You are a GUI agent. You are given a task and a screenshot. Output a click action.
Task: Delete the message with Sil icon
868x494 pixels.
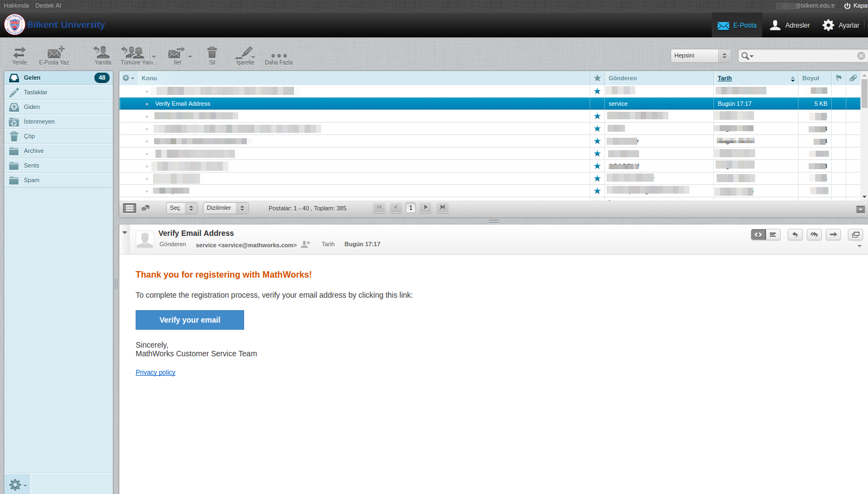(212, 55)
